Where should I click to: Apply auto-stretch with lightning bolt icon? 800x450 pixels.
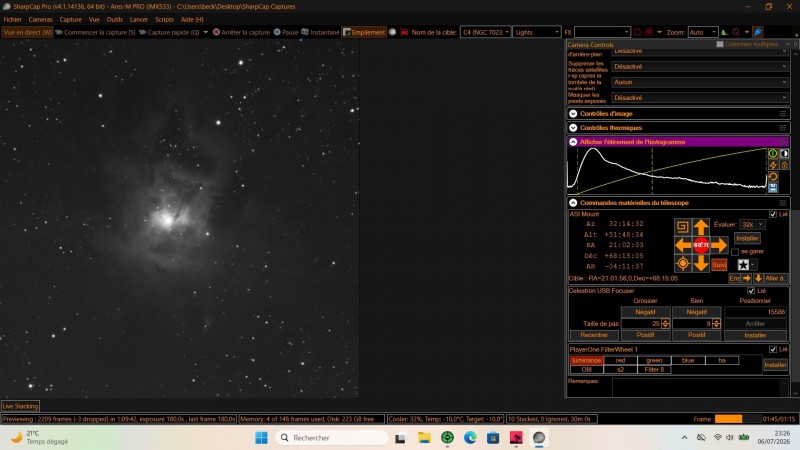tap(773, 165)
